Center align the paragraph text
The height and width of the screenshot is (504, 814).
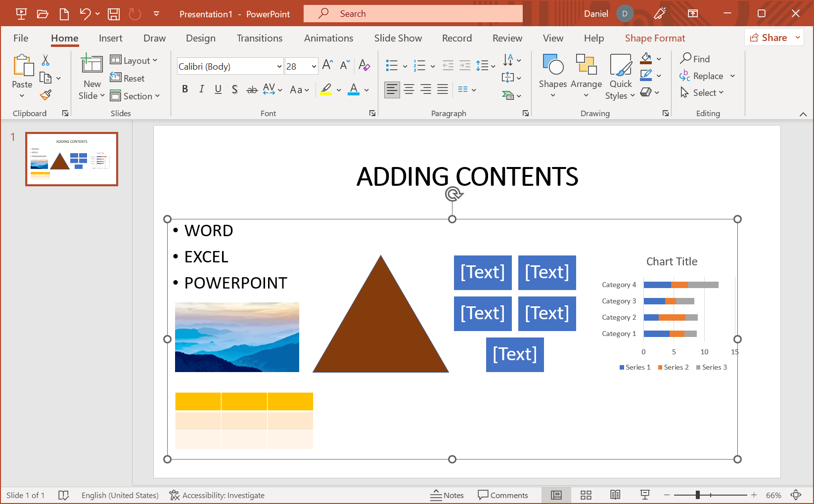click(x=409, y=89)
